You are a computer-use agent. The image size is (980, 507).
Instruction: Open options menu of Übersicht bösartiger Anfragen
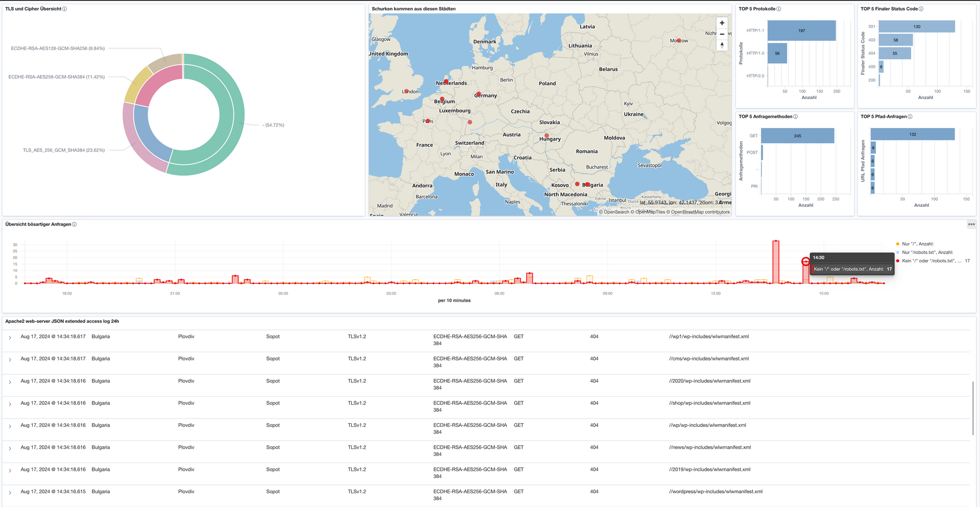[x=971, y=224]
